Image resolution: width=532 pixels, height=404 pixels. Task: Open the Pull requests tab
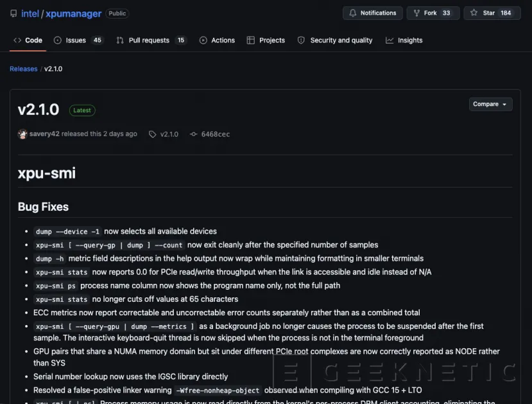(151, 40)
